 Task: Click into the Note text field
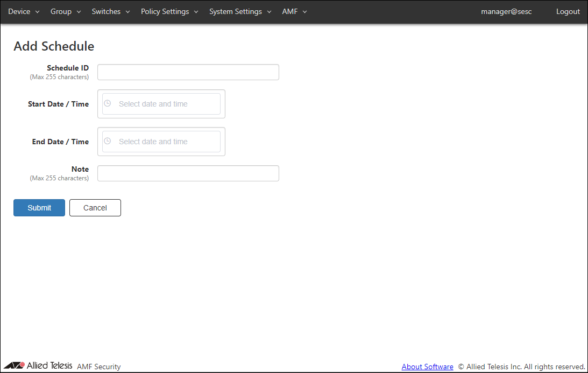click(188, 173)
